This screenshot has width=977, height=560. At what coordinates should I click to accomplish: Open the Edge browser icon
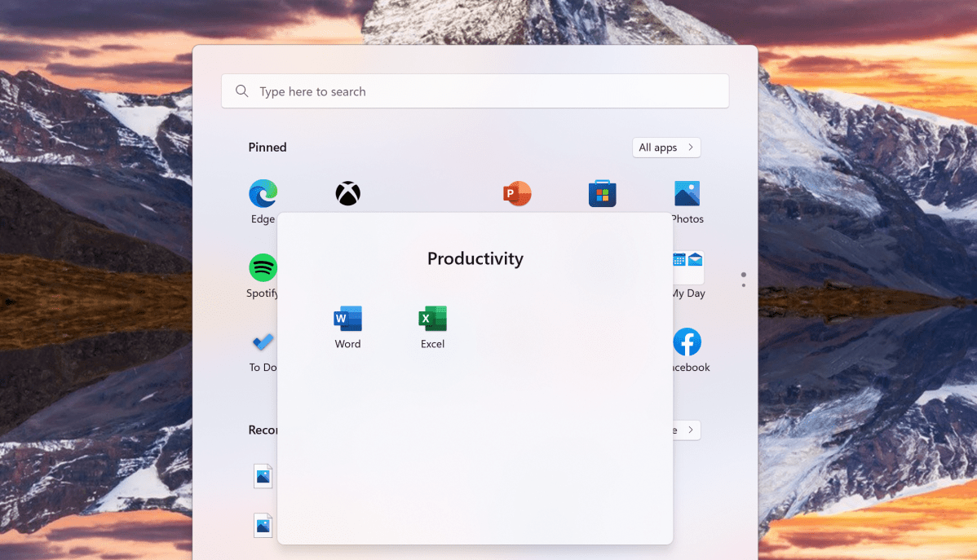point(263,194)
